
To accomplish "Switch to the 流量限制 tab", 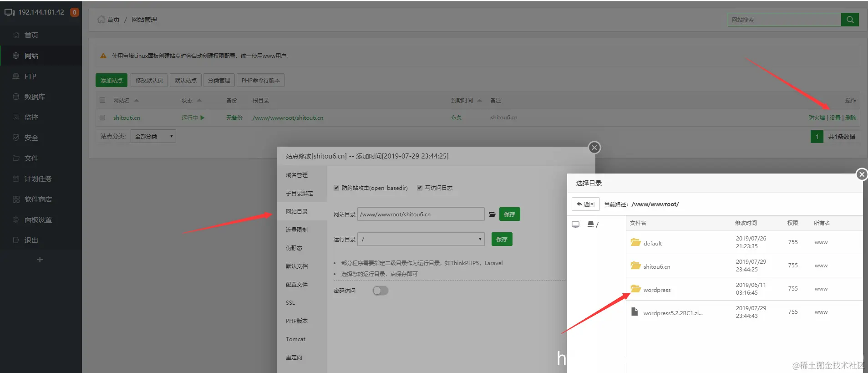I will click(x=302, y=230).
